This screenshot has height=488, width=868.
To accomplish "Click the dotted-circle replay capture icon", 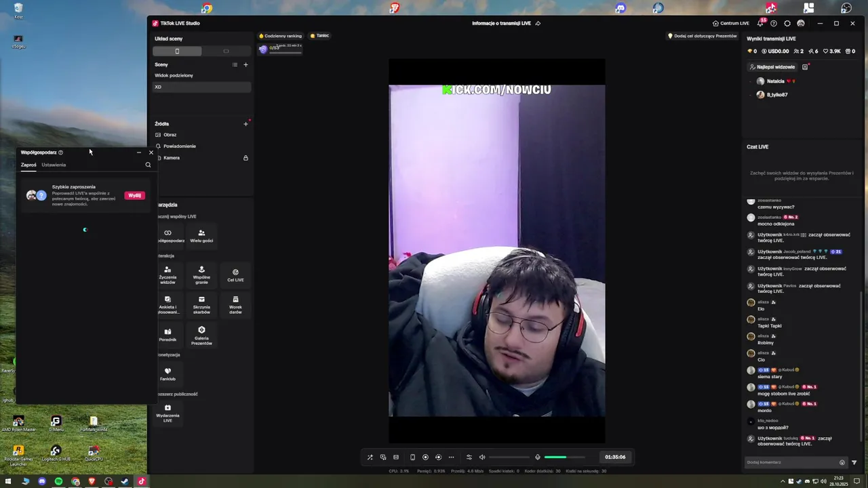I will [x=438, y=457].
